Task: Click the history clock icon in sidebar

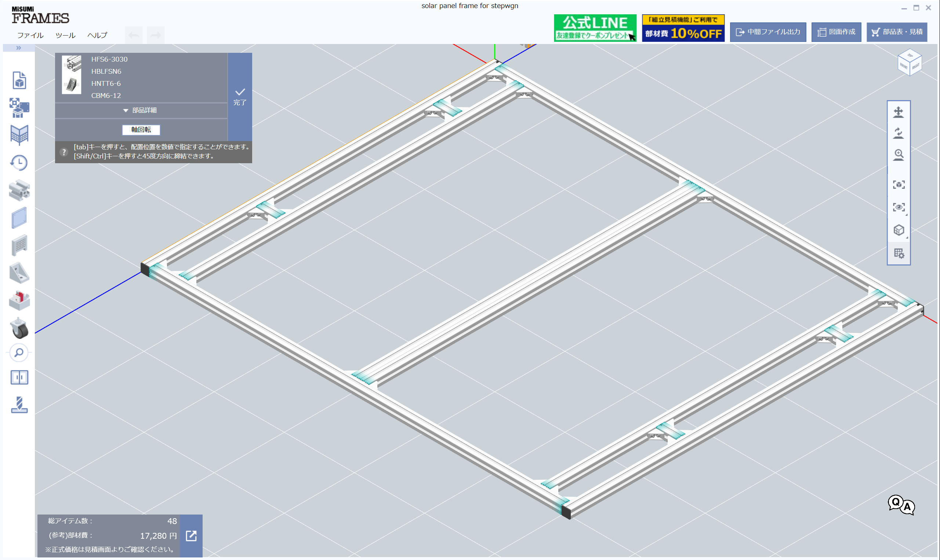Action: [x=19, y=162]
